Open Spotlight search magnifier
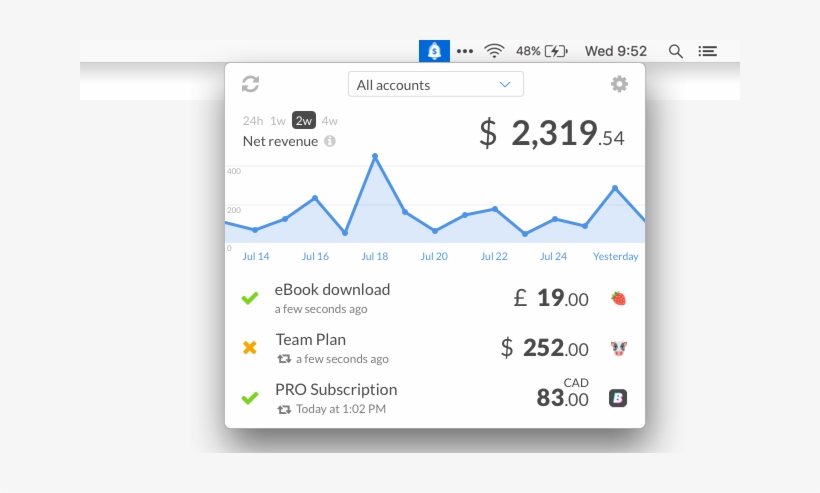The image size is (820, 493). click(676, 51)
